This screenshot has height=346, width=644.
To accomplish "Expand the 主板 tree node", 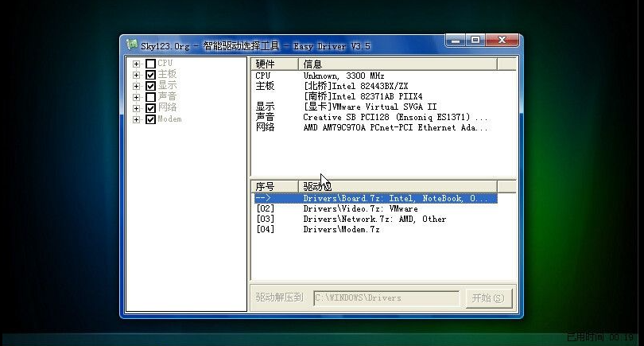I will tap(137, 75).
